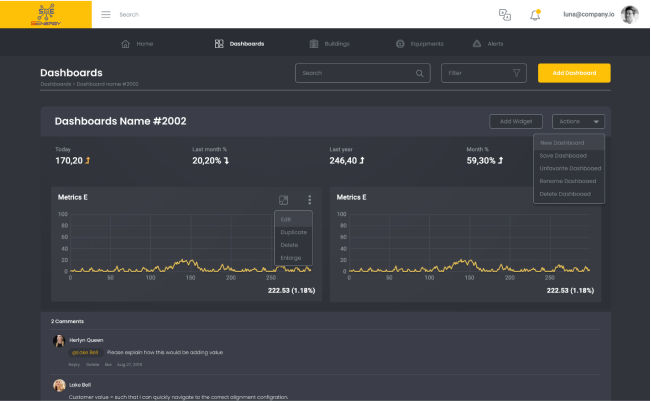This screenshot has width=651, height=401.
Task: Go to the Home tab
Action: click(137, 44)
